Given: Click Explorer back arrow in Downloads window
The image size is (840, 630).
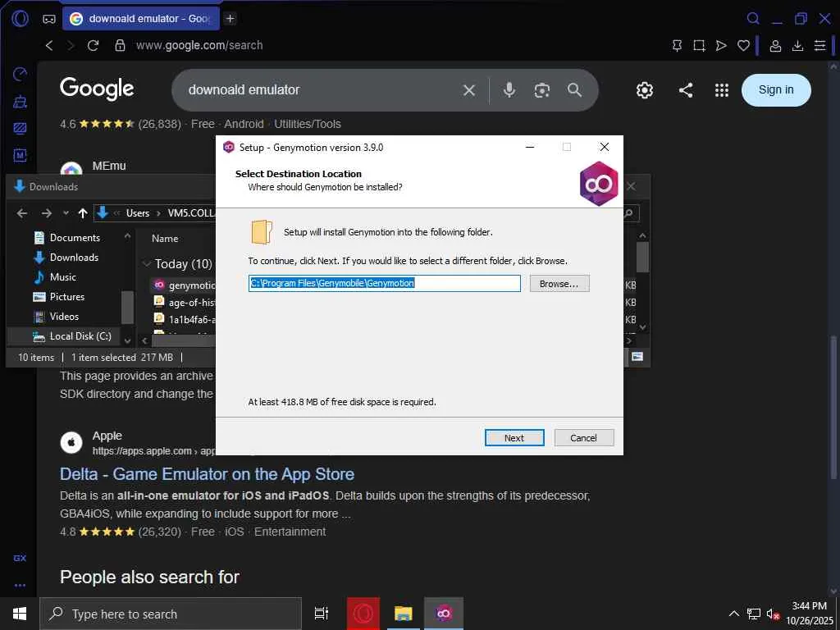Looking at the screenshot, I should tap(22, 213).
